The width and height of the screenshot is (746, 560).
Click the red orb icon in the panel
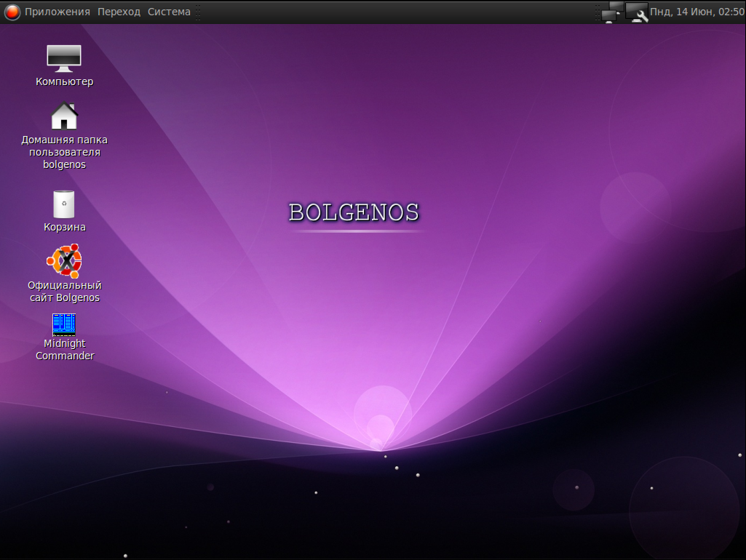click(x=12, y=12)
